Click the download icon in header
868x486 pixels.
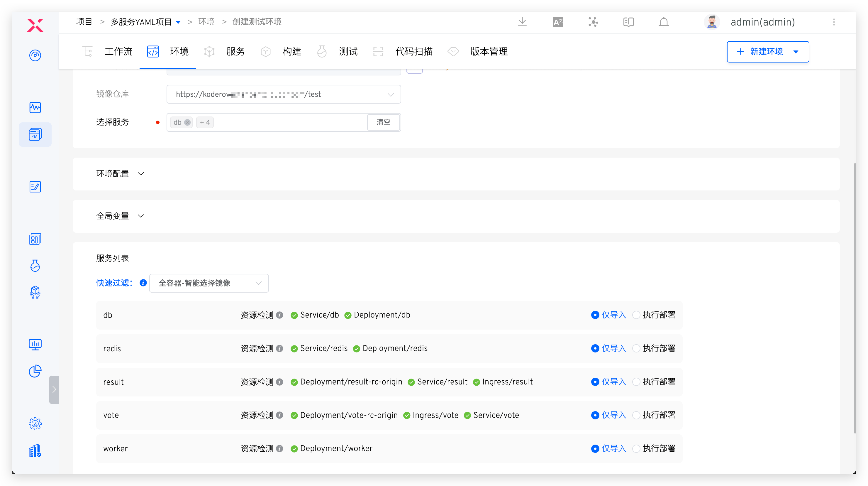pos(522,22)
